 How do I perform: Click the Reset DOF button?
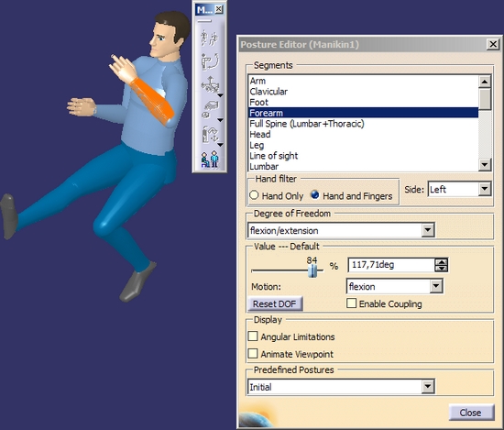[x=275, y=303]
